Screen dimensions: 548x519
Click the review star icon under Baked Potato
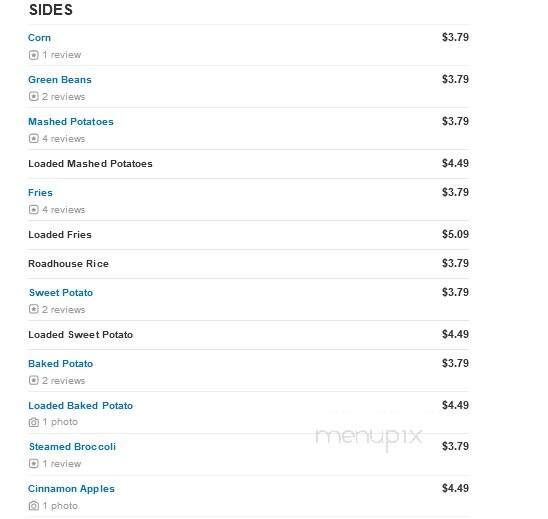[x=34, y=380]
